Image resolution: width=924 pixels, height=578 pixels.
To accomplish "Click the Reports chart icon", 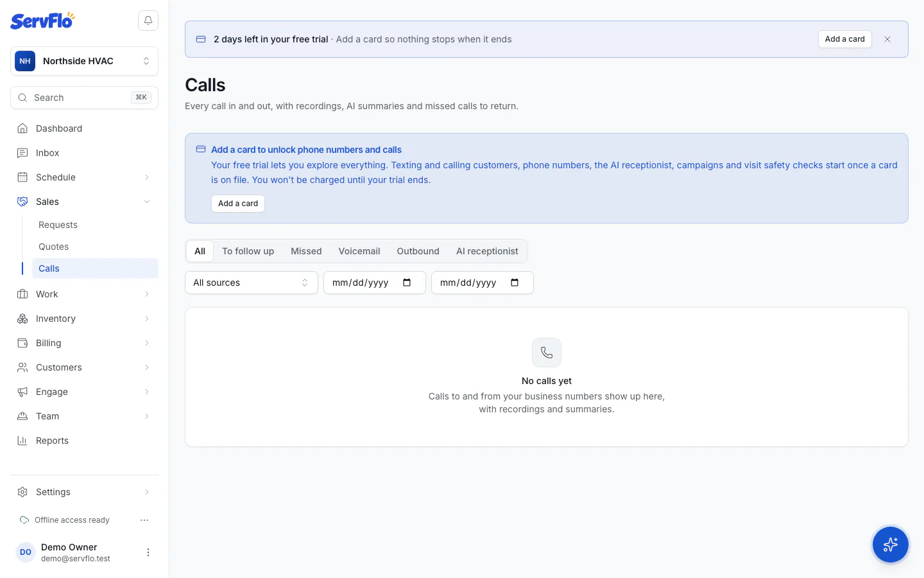I will 22,441.
